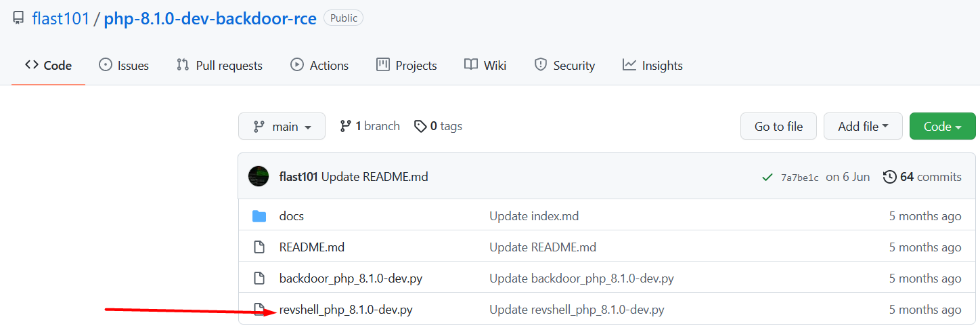Image resolution: width=980 pixels, height=330 pixels.
Task: Click the repository book icon beside flast101
Action: coord(19,18)
